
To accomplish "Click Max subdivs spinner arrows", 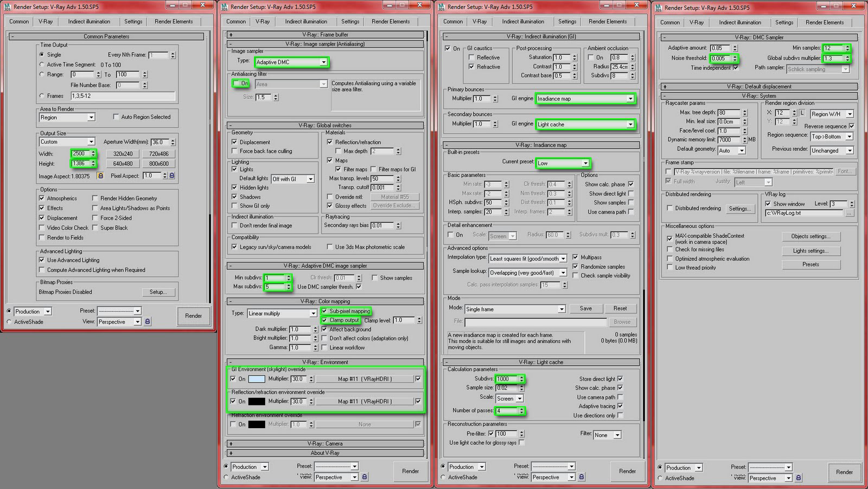I will click(x=289, y=287).
